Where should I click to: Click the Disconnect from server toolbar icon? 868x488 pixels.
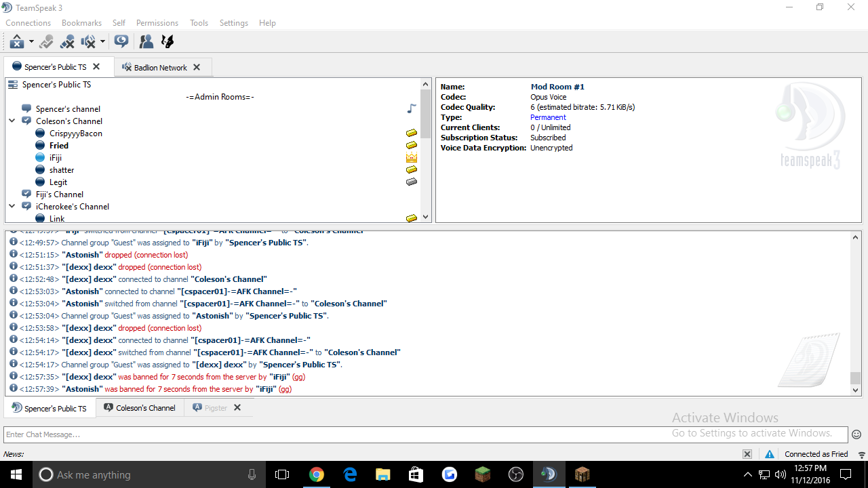point(67,42)
